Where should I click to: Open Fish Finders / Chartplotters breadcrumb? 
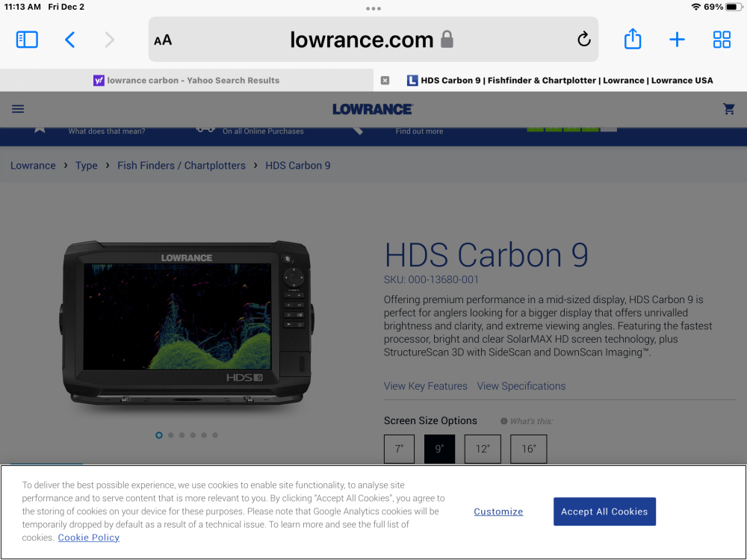click(x=182, y=166)
